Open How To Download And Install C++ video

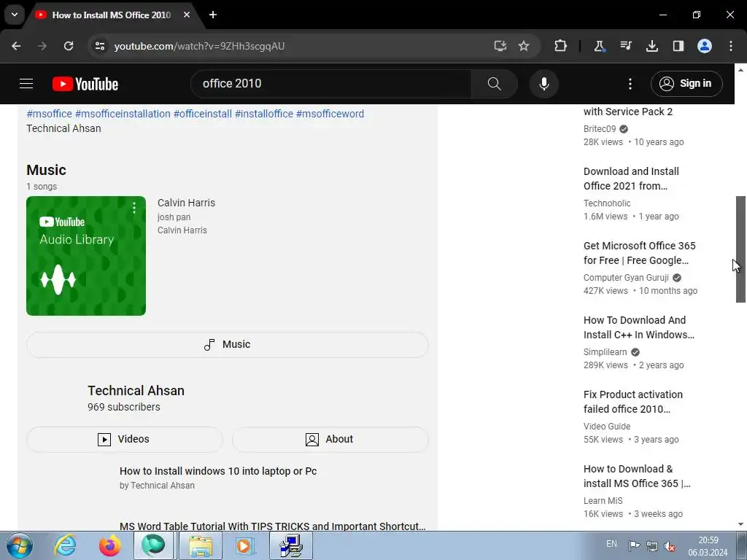(639, 327)
